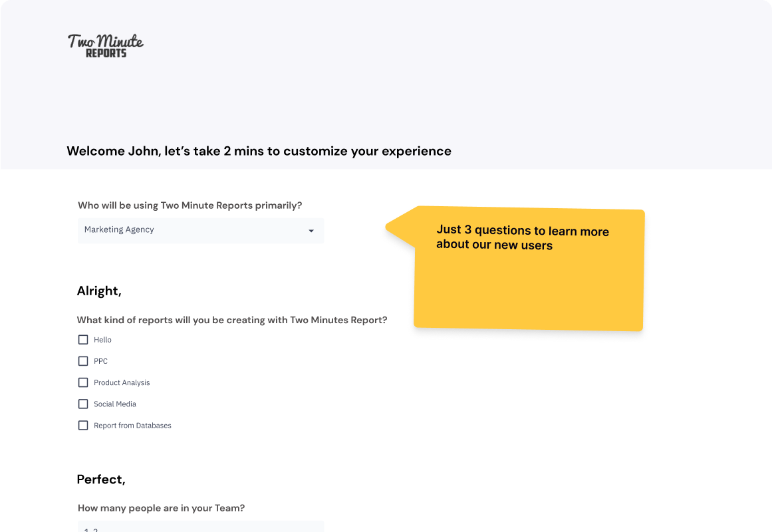The image size is (772, 532).
Task: Click the Social Media label text
Action: [x=115, y=404]
